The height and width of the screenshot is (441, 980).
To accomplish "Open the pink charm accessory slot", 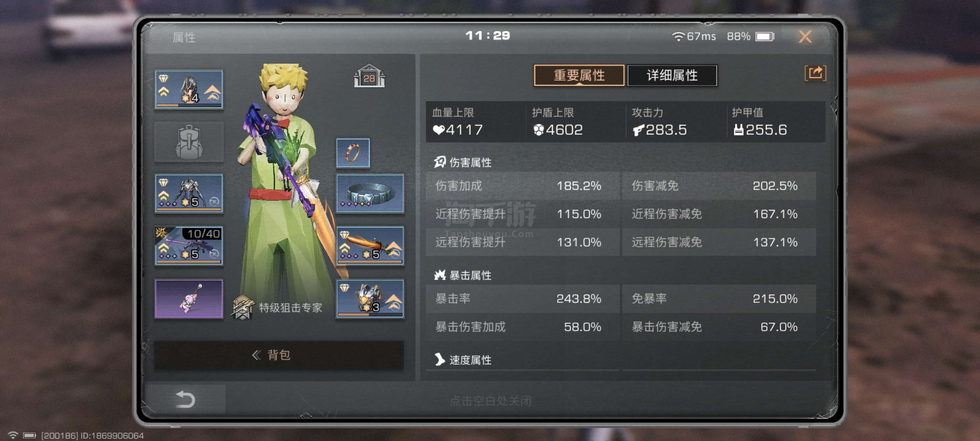I will [x=189, y=298].
